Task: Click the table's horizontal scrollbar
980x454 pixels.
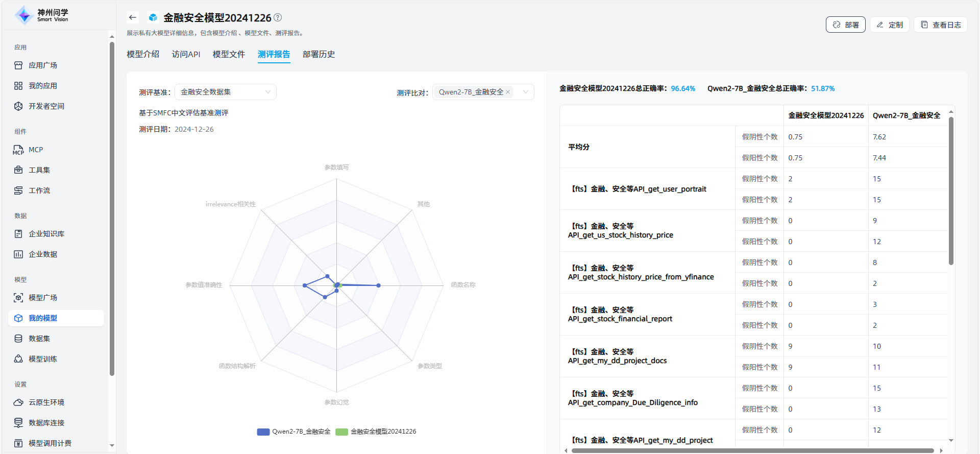Action: (x=752, y=450)
